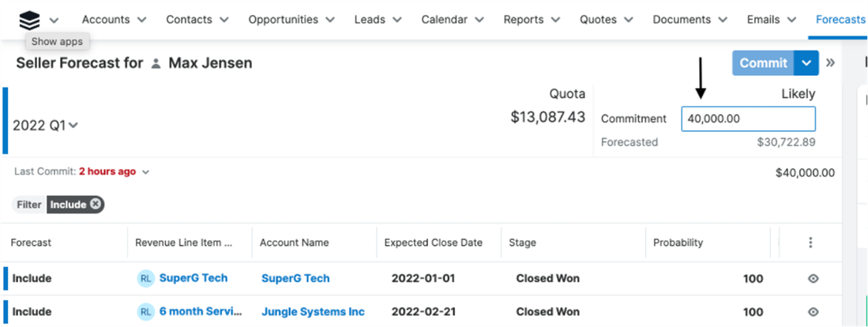Open the Opportunities menu
Image resolution: width=868 pixels, height=327 pixels.
[291, 20]
